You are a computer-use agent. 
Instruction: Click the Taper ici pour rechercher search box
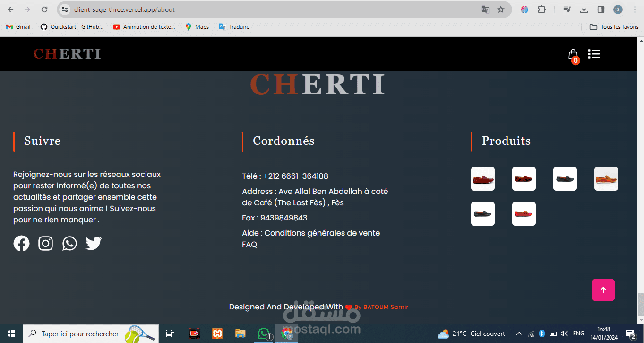point(91,334)
